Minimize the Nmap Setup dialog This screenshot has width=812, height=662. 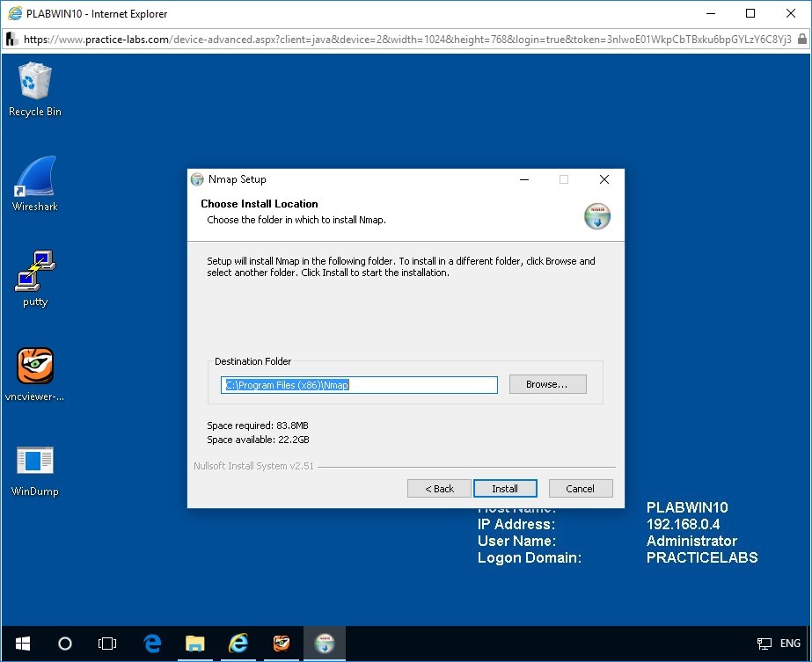[x=524, y=179]
